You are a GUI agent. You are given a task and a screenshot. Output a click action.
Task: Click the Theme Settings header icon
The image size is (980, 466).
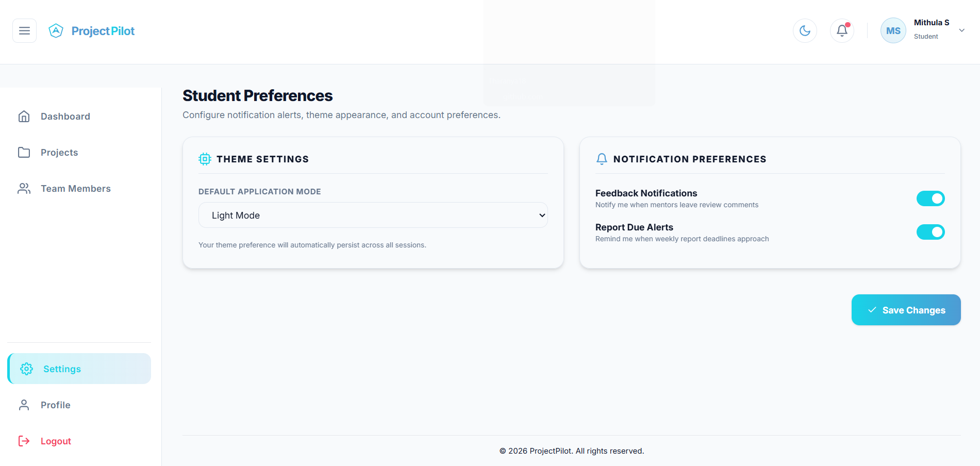coord(205,159)
